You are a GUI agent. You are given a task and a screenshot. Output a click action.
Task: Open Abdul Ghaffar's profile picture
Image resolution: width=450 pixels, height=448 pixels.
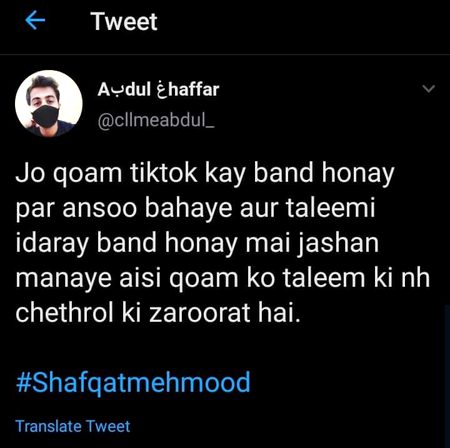tap(49, 104)
